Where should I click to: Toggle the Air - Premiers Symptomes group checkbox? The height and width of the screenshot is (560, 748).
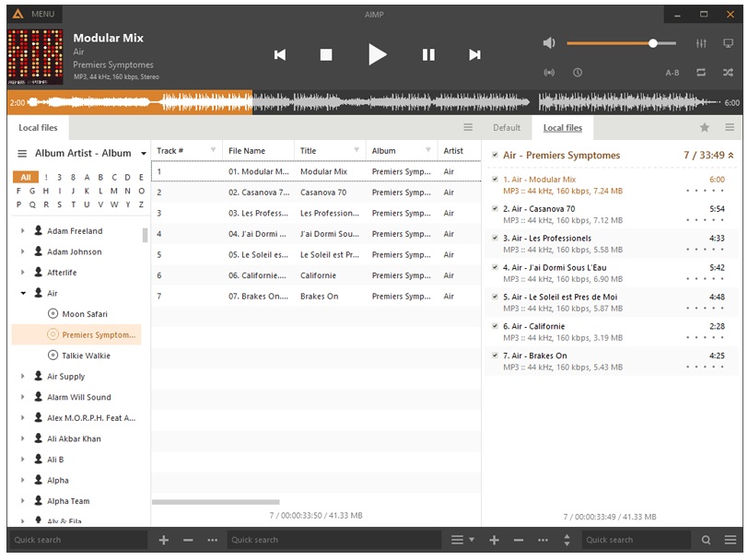coord(495,156)
